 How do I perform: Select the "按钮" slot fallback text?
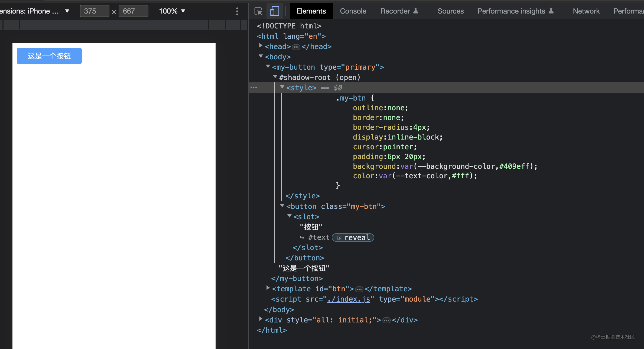click(x=311, y=227)
